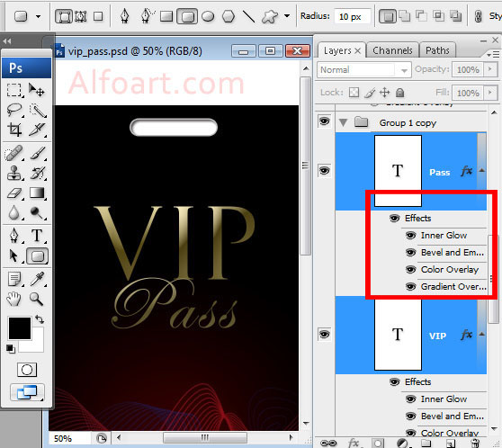Select the Zoom tool
The width and height of the screenshot is (502, 448).
(37, 299)
